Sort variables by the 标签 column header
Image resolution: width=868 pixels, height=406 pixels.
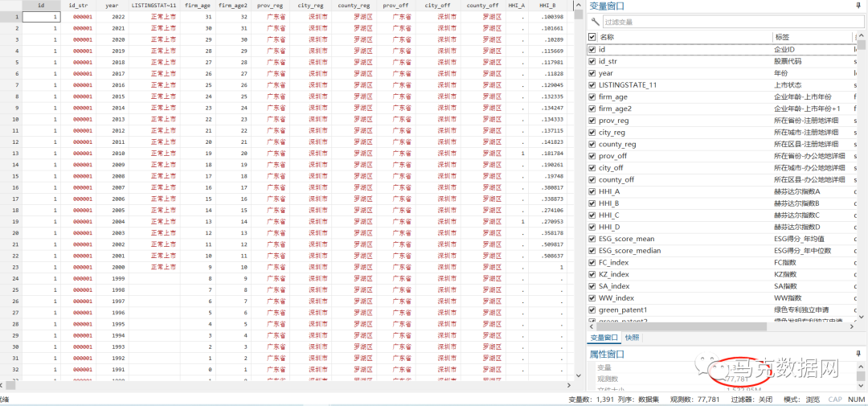click(812, 37)
